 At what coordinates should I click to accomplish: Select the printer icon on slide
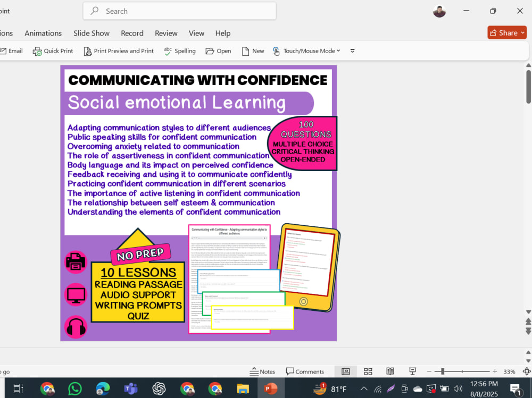[76, 262]
